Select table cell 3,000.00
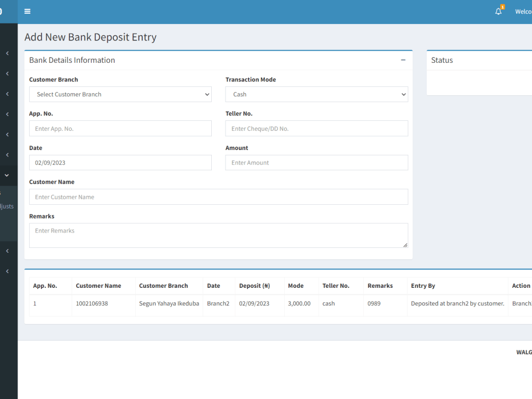The width and height of the screenshot is (532, 399). tap(299, 304)
